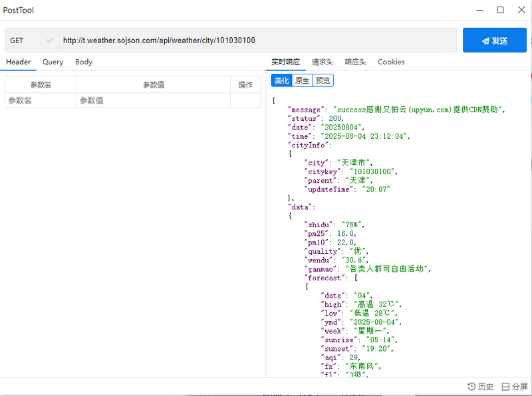Select the 预览 preview view toggle

323,80
